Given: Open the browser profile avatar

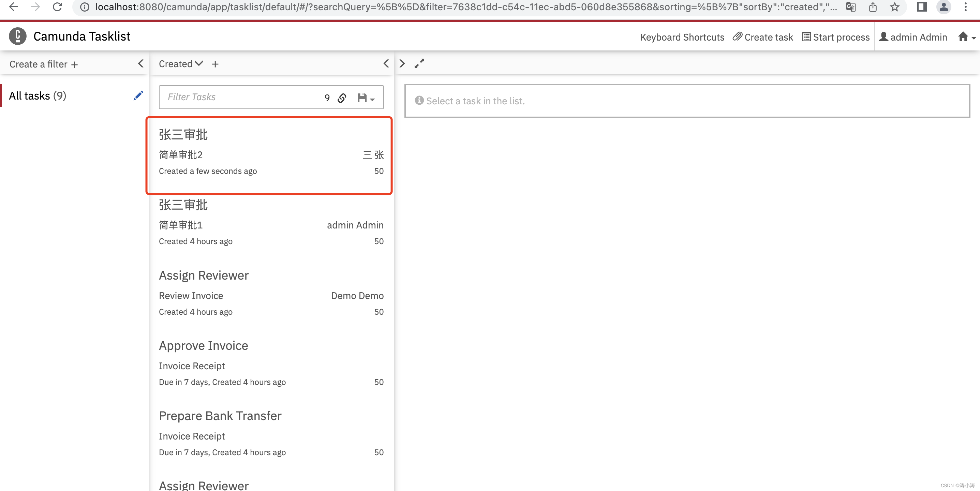Looking at the screenshot, I should 944,7.
